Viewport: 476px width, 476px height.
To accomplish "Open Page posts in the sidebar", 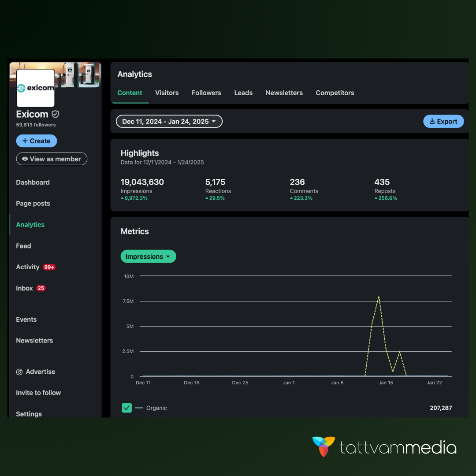I will 33,204.
